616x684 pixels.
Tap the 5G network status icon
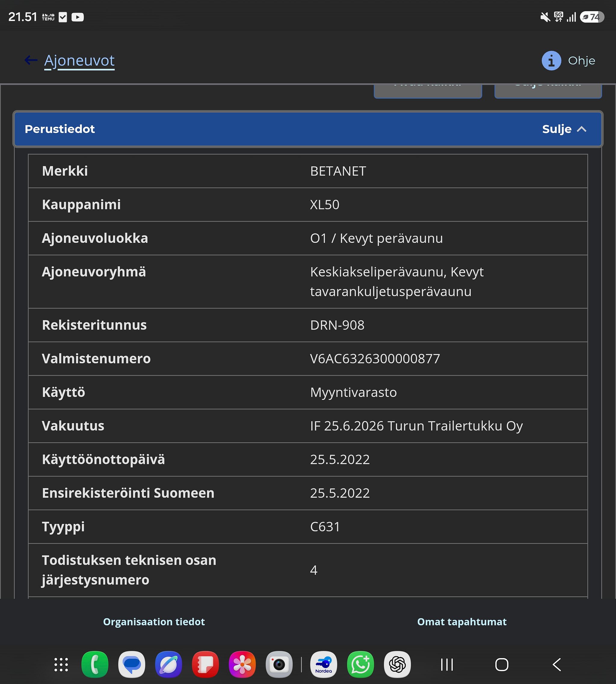[559, 17]
